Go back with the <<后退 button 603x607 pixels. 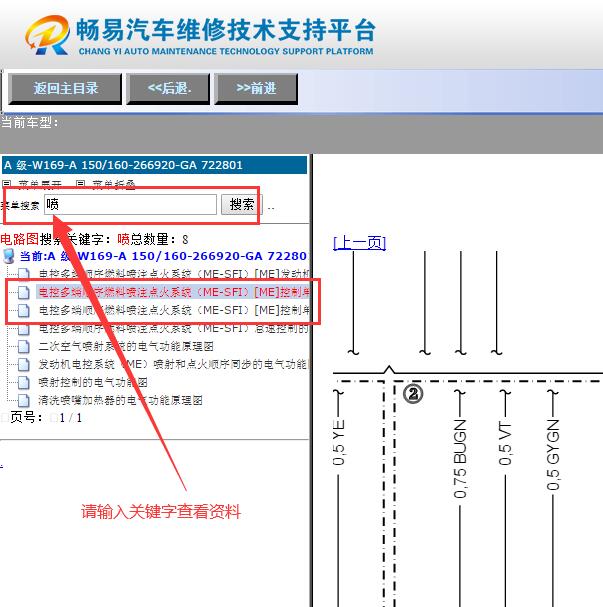[168, 89]
